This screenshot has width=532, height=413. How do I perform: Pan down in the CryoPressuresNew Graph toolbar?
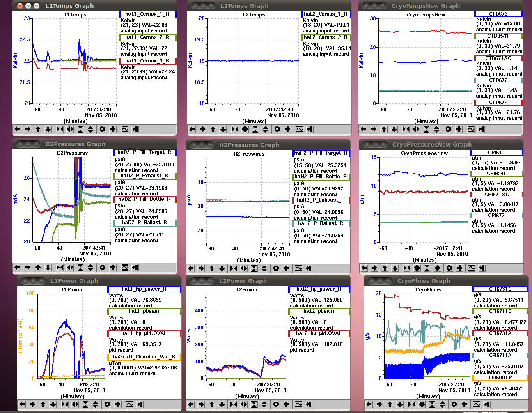point(395,268)
